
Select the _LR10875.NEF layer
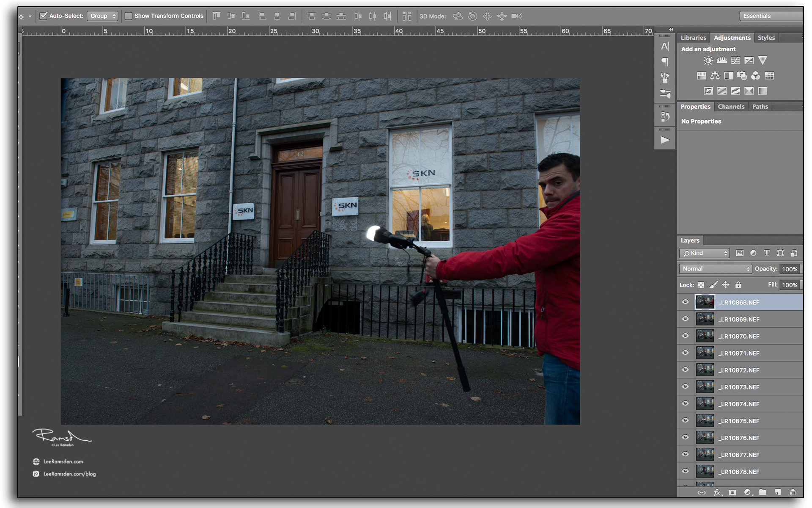[x=740, y=420]
